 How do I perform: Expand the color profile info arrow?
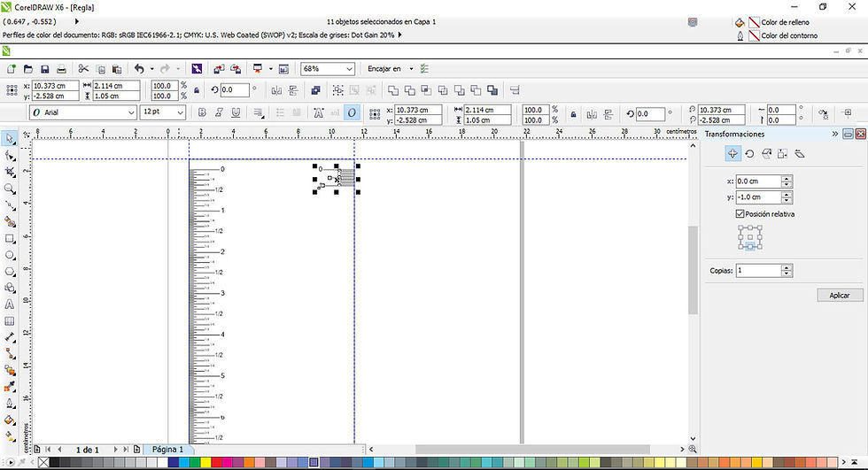[399, 35]
